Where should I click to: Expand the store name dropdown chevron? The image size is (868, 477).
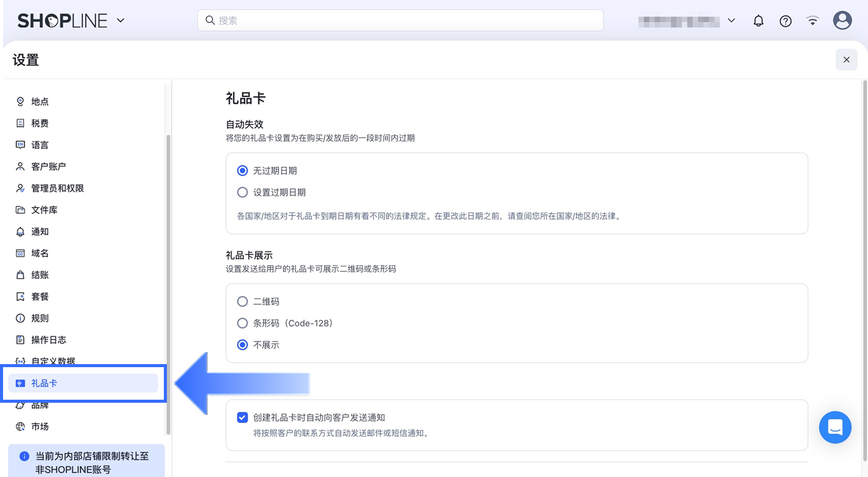tap(731, 21)
